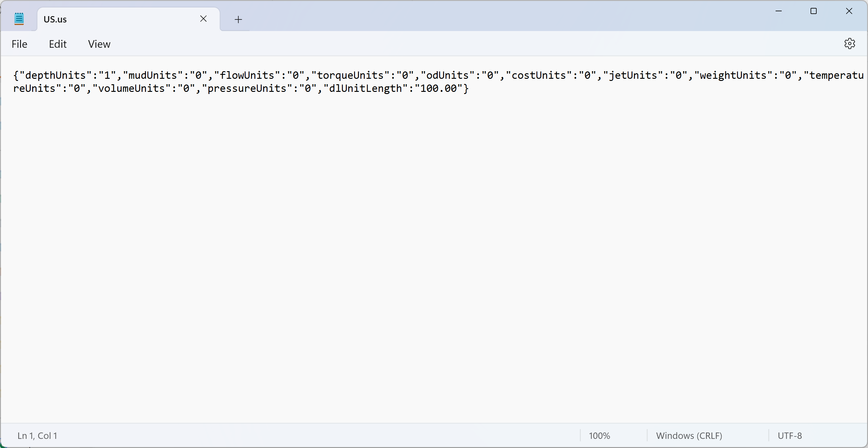Open Notepad settings gear
The height and width of the screenshot is (448, 868).
[849, 43]
